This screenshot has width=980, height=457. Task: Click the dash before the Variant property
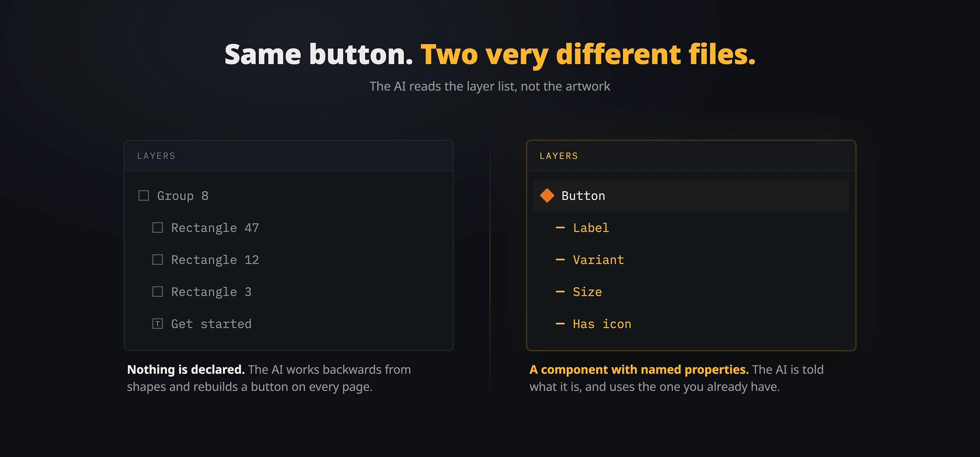pyautogui.click(x=560, y=260)
